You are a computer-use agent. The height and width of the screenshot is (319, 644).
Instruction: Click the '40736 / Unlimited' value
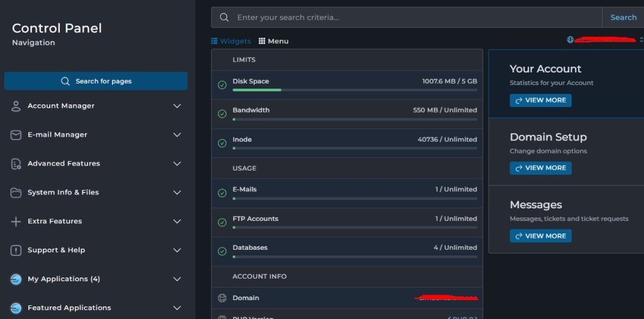click(447, 139)
